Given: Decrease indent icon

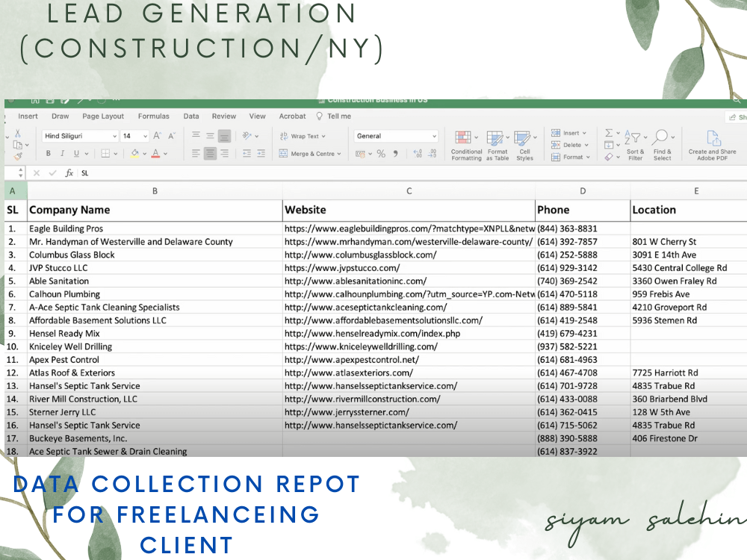Looking at the screenshot, I should coord(247,153).
